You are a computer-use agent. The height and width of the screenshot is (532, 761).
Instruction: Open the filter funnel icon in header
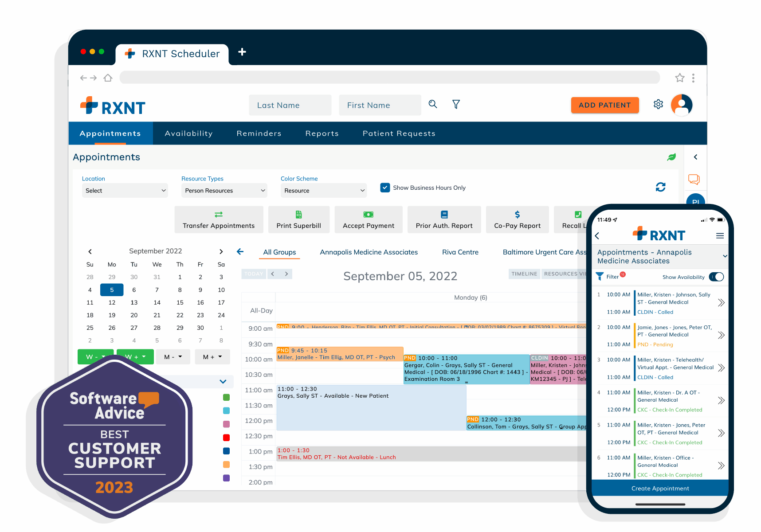click(x=456, y=104)
